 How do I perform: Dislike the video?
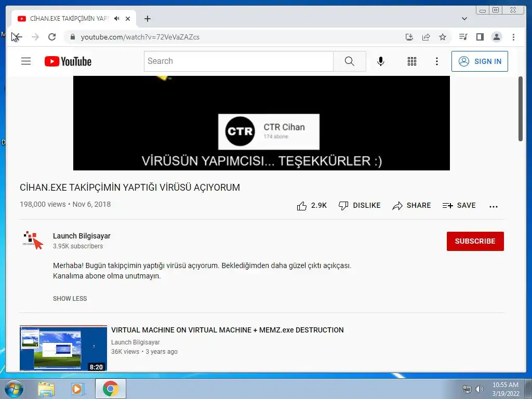(360, 206)
